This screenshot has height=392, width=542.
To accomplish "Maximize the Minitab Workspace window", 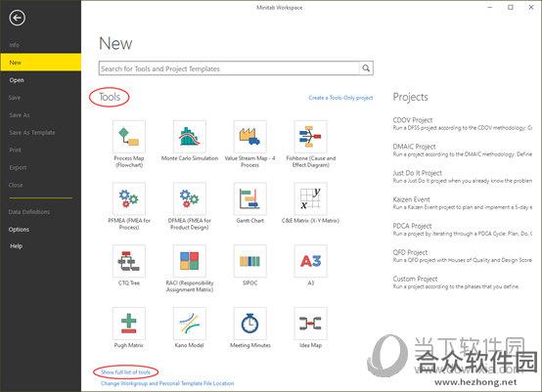I will point(511,7).
